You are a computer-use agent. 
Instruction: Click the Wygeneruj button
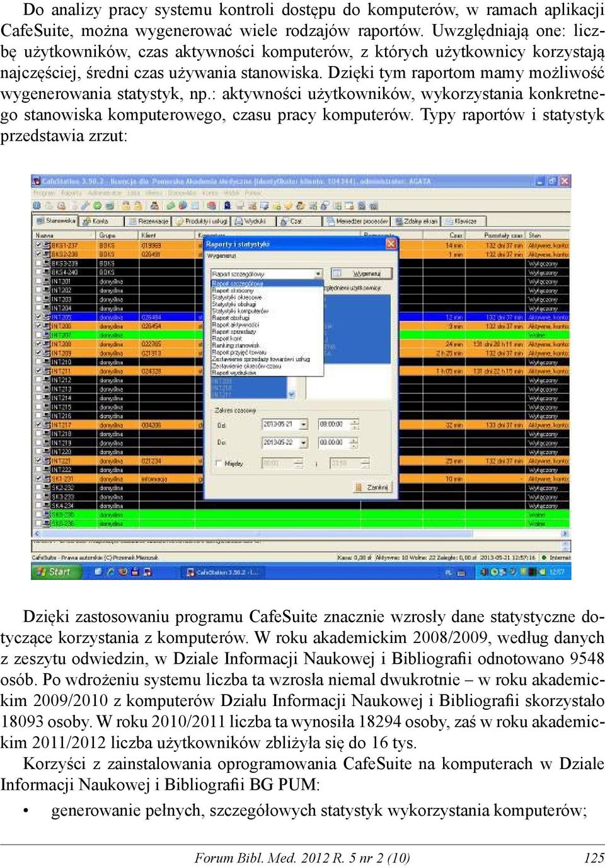click(361, 274)
